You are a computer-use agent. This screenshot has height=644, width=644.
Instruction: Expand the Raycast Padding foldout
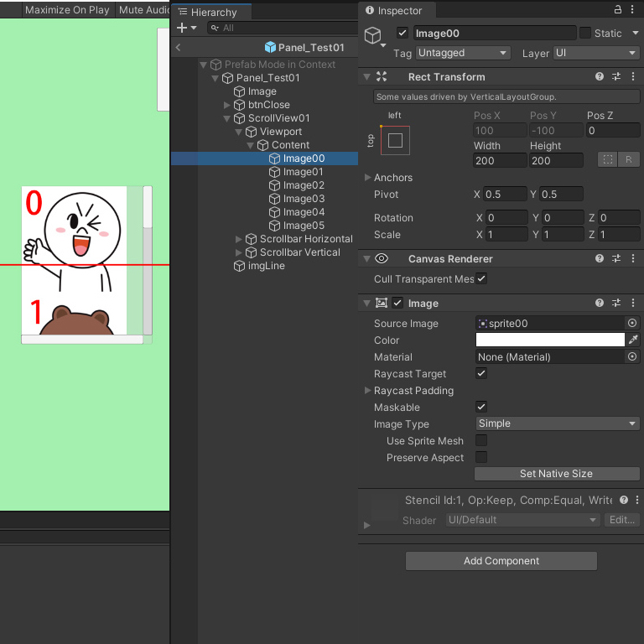[367, 390]
